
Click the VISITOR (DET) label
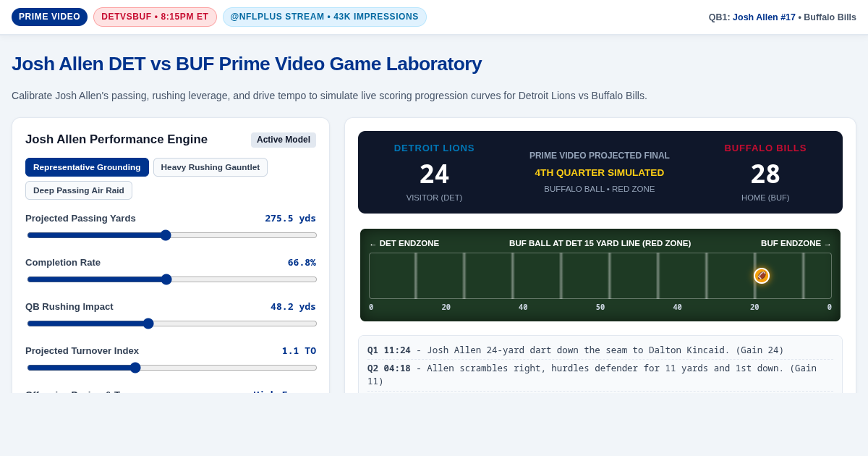point(434,198)
